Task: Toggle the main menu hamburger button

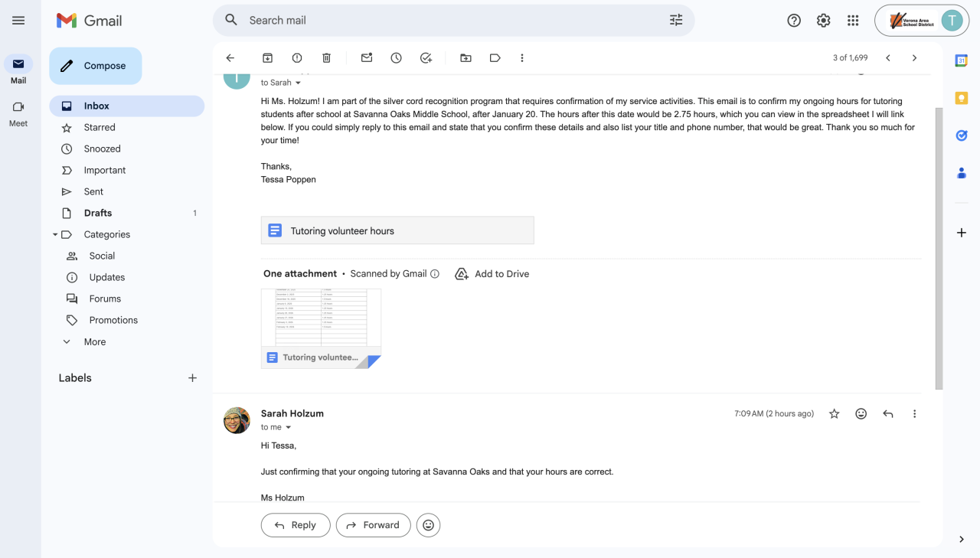Action: pyautogui.click(x=18, y=21)
